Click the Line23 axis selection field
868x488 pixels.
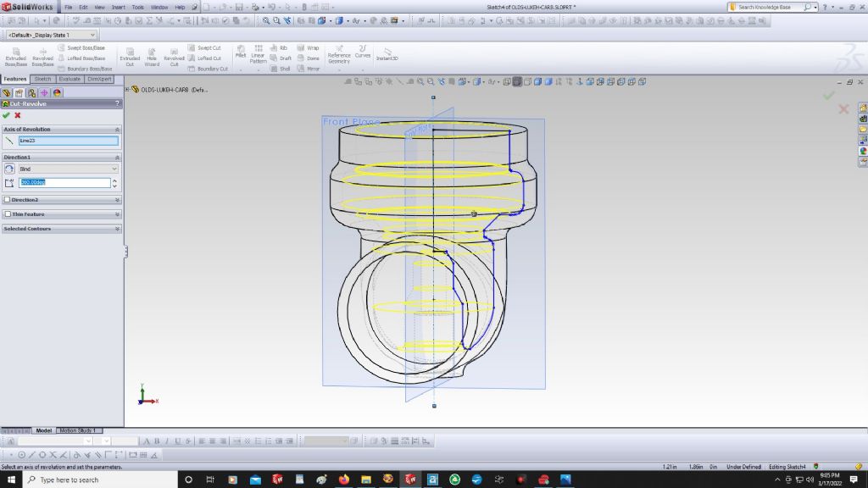coord(68,141)
